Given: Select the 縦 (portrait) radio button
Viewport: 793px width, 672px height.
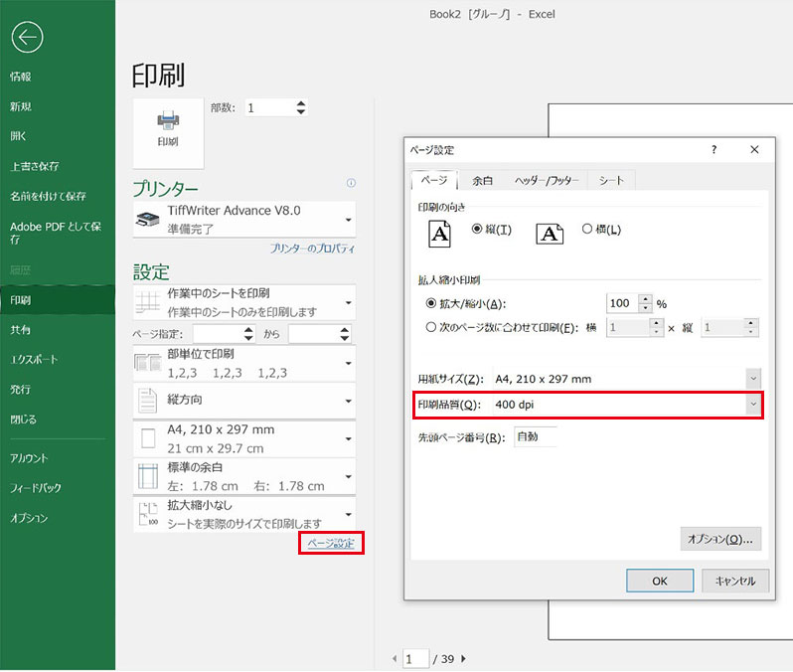Looking at the screenshot, I should click(477, 229).
